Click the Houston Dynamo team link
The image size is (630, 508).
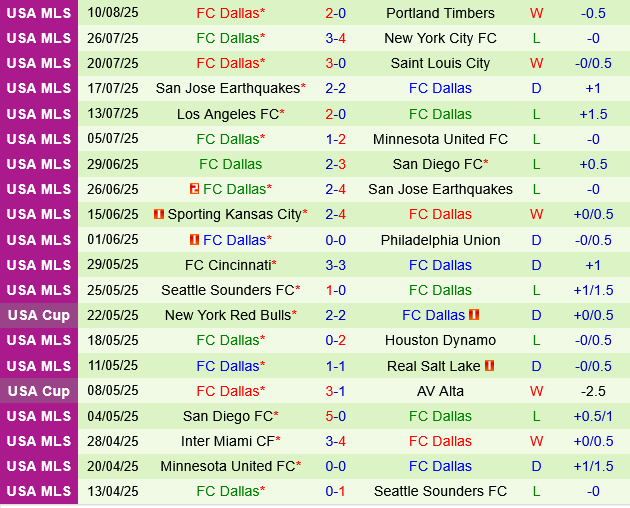point(440,340)
